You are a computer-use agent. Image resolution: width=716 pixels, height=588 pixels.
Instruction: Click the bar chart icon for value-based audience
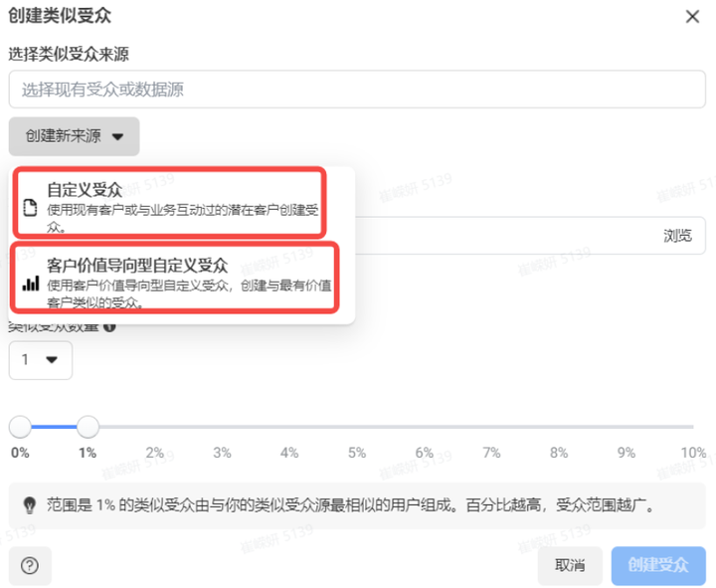pos(31,283)
